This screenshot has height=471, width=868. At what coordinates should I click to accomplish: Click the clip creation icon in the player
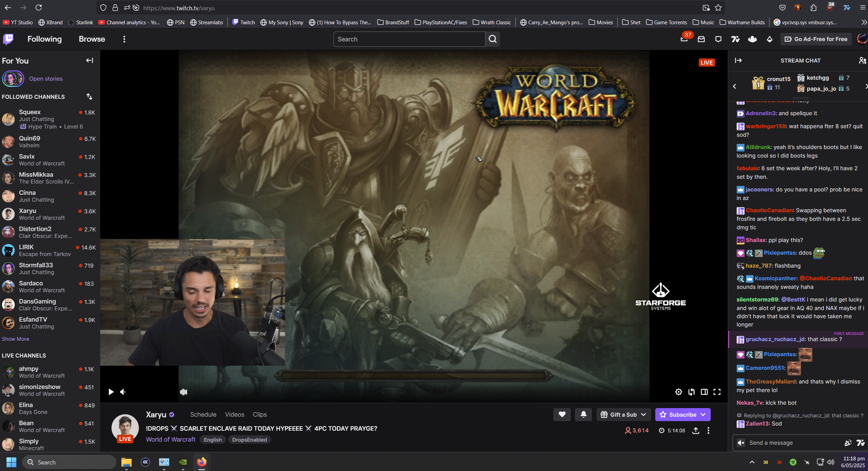(692, 392)
